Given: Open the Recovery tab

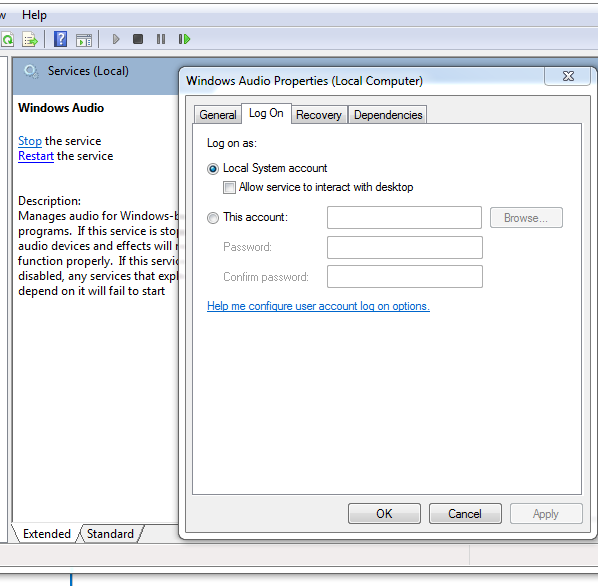Looking at the screenshot, I should point(319,115).
